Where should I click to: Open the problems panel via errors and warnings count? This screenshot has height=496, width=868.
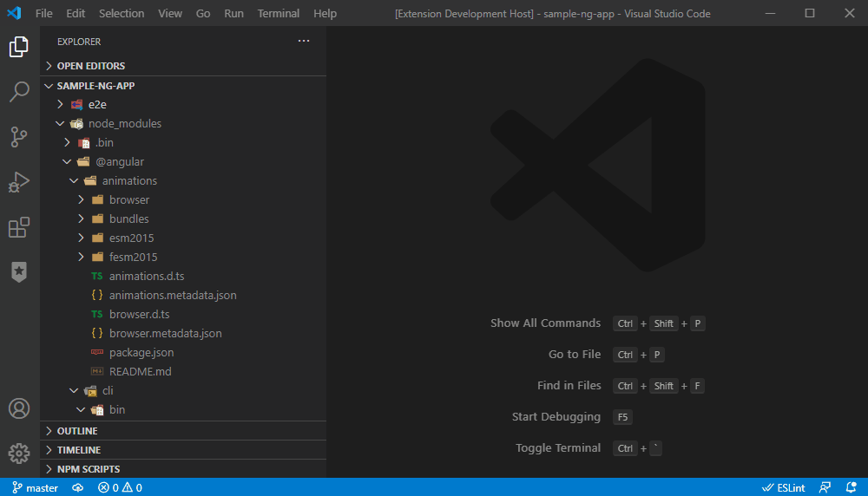pos(120,487)
